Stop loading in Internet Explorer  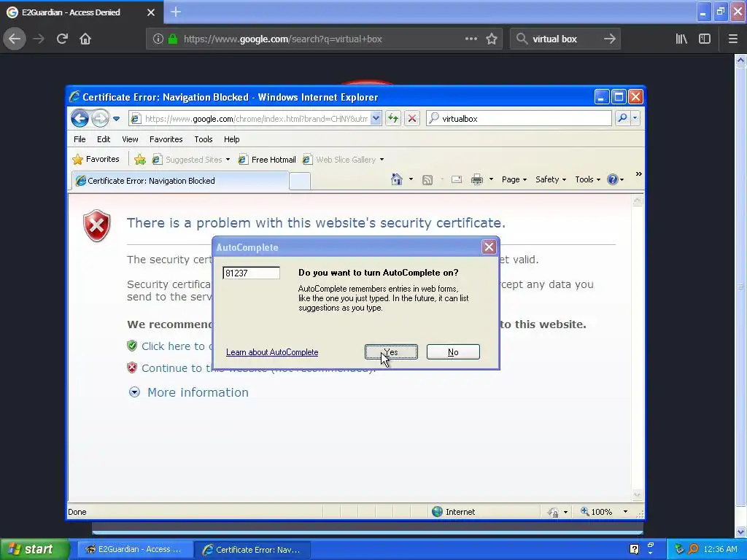[412, 119]
